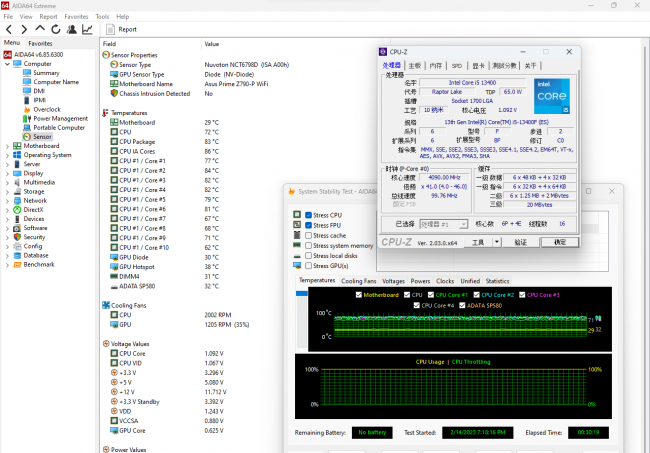650x453 pixels.
Task: Click the Report toolbar button
Action: tap(121, 29)
